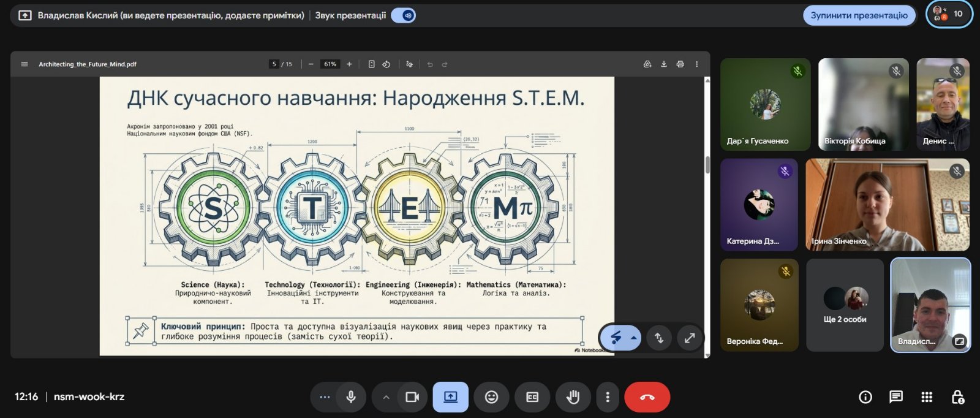
Task: Expand the annotation tool arrow on presentation
Action: 634,338
